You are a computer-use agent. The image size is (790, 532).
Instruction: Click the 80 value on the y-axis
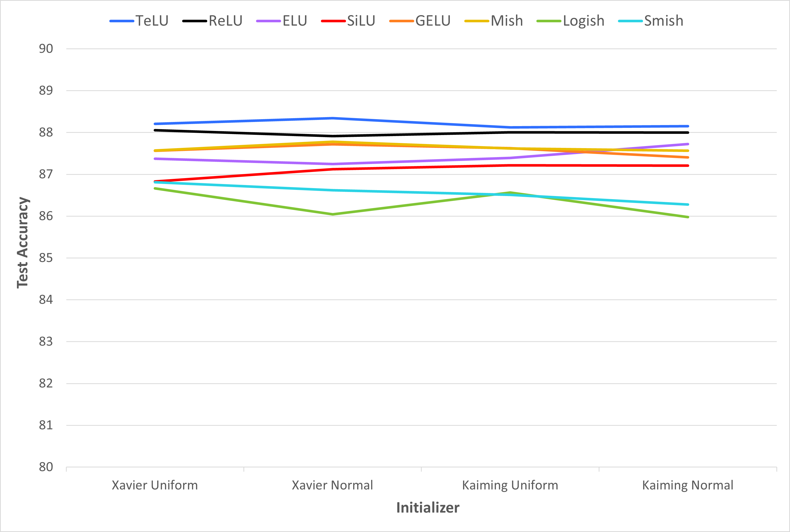46,467
